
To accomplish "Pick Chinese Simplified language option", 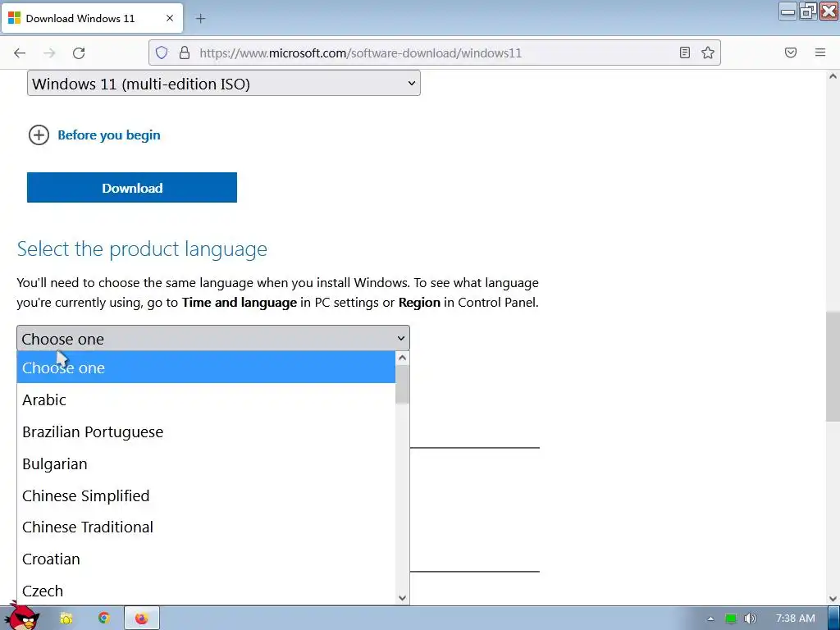I will 206,495.
